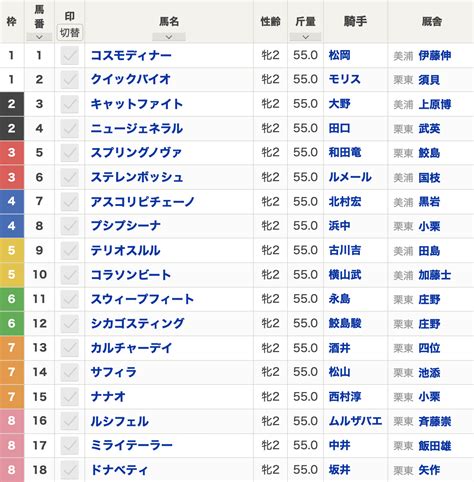This screenshot has height=482, width=474.
Task: Toggle mark checkbox for ミライテーラー
Action: click(x=70, y=445)
